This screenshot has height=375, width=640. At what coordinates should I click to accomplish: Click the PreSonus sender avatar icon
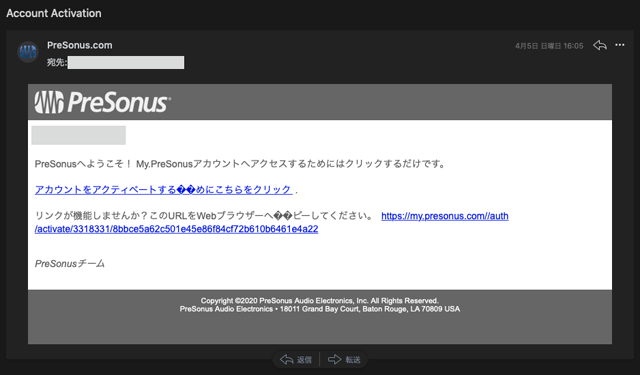click(28, 52)
